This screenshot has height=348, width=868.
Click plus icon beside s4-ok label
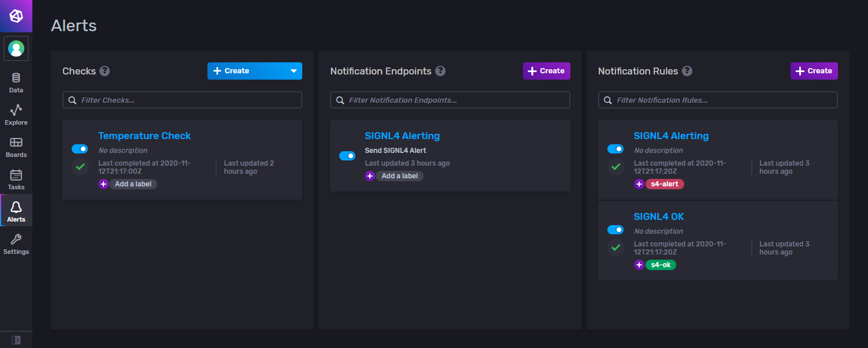tap(639, 265)
